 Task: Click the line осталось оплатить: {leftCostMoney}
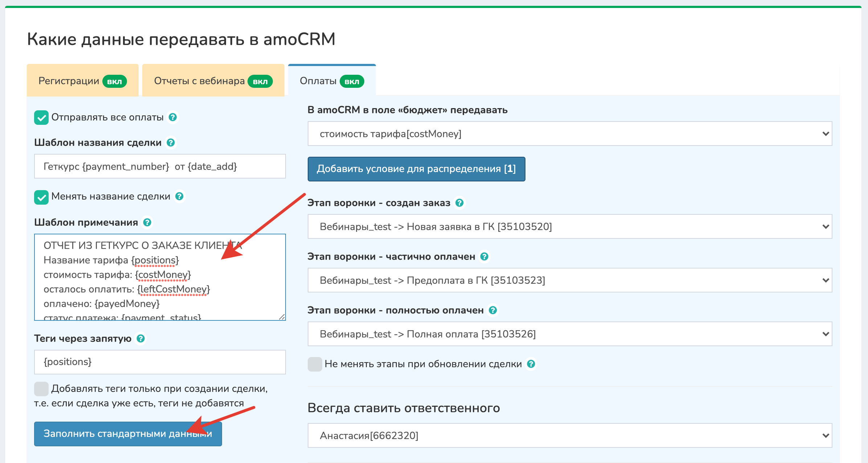pos(127,289)
